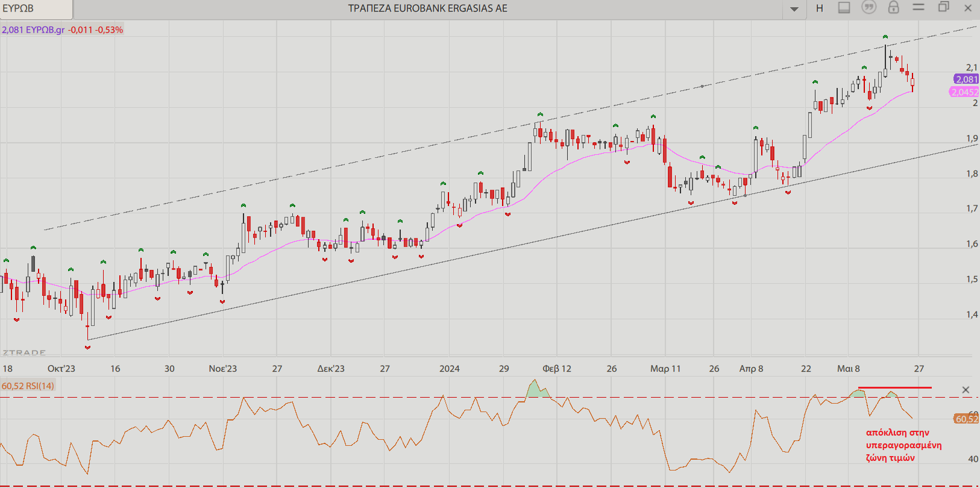980x488 pixels.
Task: Click the 1,5 price axis label
Action: [x=972, y=280]
